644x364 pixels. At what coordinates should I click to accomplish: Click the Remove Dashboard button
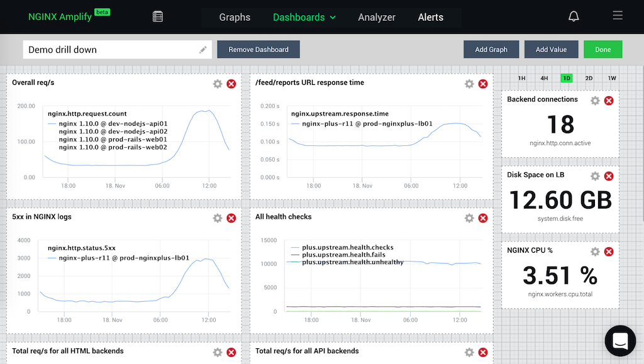point(258,50)
